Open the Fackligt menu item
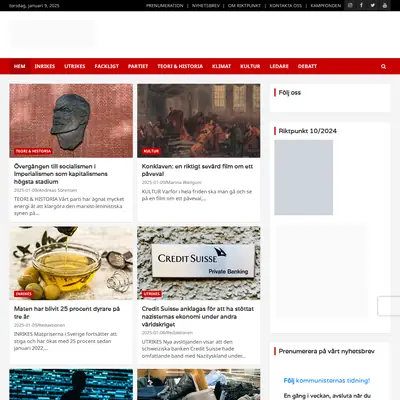The image size is (400, 400). click(107, 66)
